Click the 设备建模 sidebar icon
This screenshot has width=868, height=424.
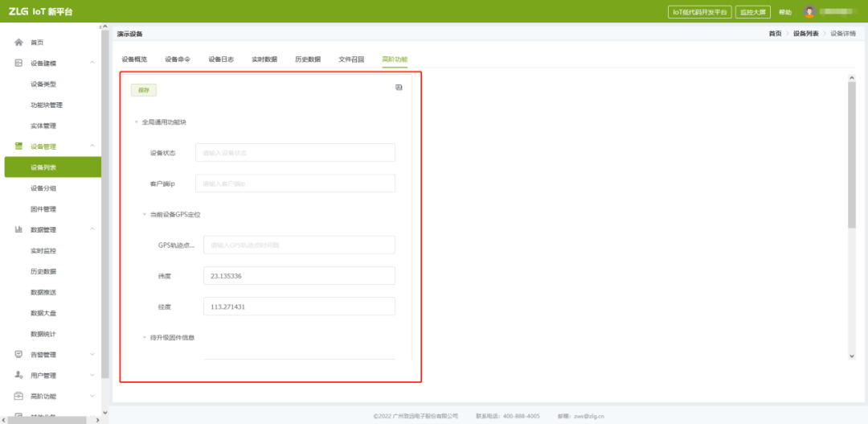point(18,64)
